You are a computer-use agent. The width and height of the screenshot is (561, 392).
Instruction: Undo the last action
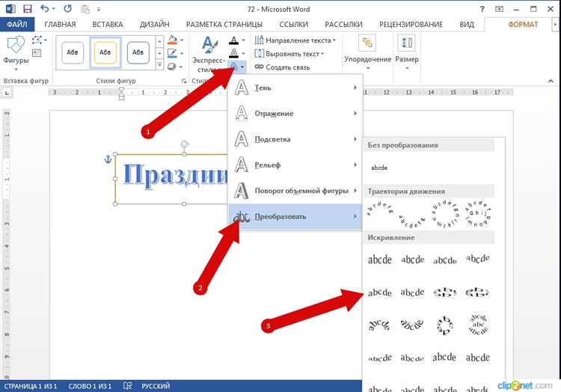(45, 8)
